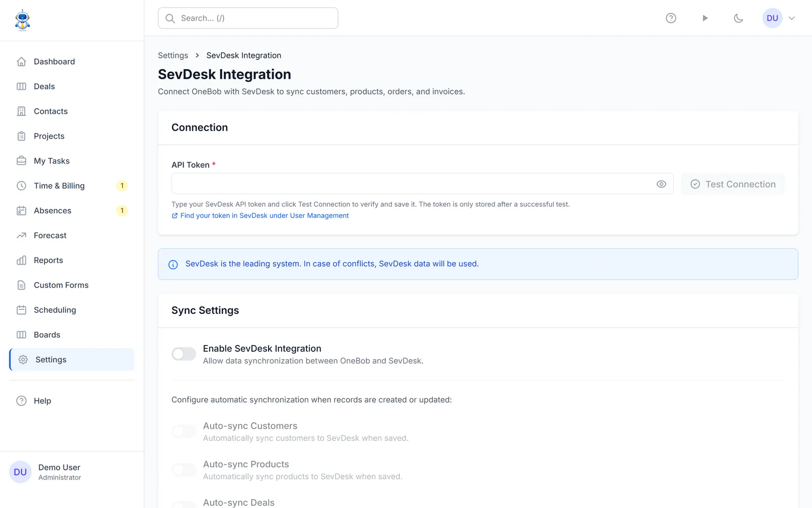The height and width of the screenshot is (508, 812).
Task: Click the Time & Billing clock icon
Action: click(21, 186)
